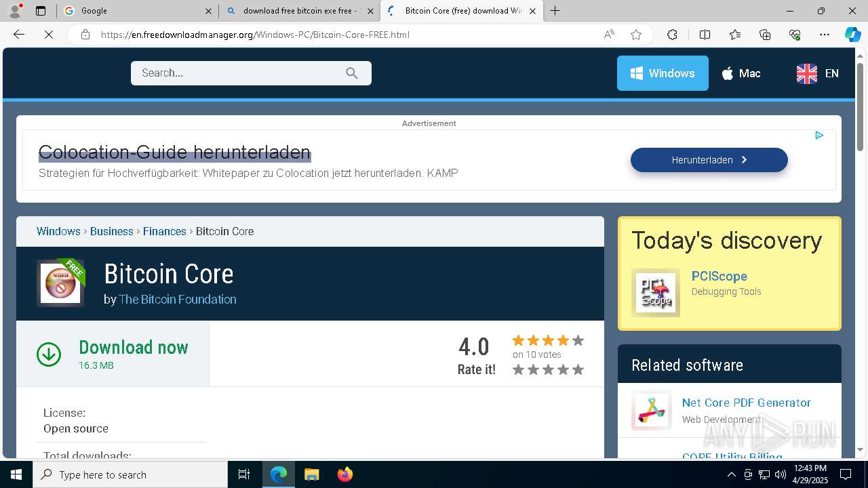View site information lock icon
Image resolution: width=868 pixels, height=488 pixels.
pos(85,35)
